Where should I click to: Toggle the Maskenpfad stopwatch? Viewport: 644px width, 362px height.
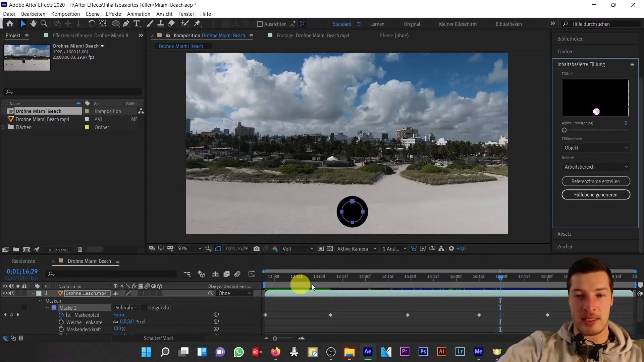(x=61, y=315)
